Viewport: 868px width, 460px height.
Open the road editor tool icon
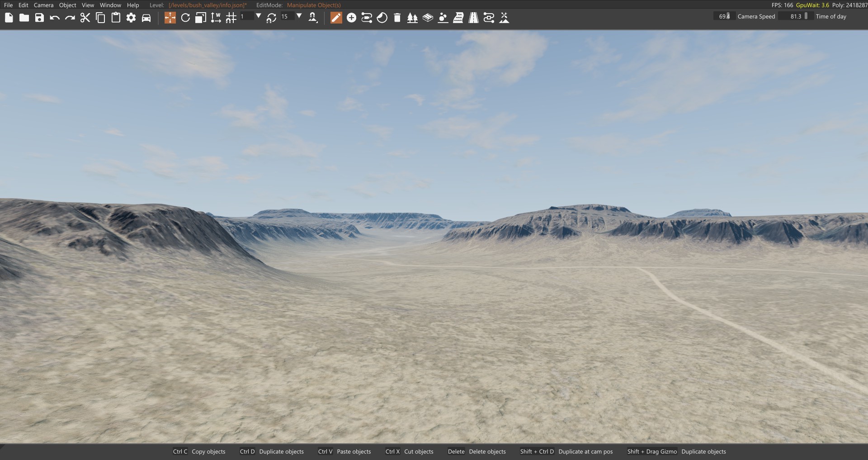pos(473,18)
